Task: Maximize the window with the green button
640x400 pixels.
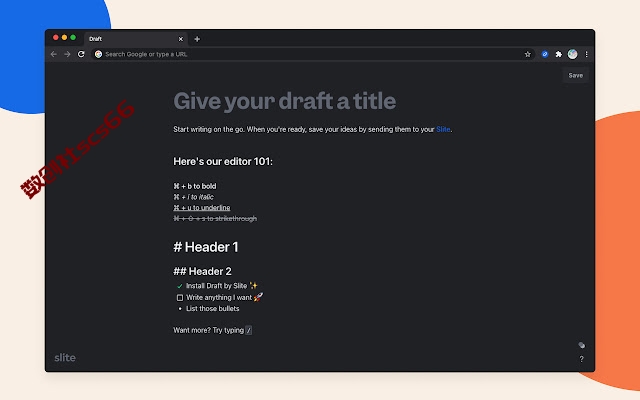Action: point(73,38)
